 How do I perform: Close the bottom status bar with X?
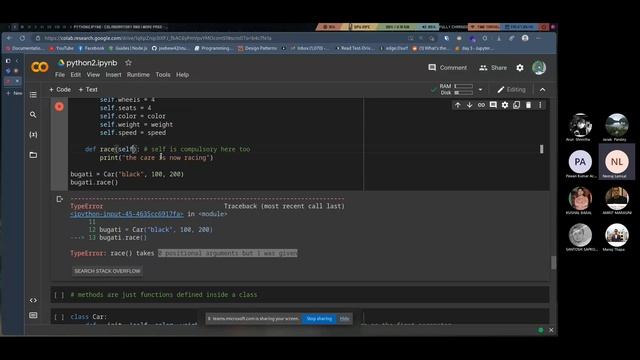pyautogui.click(x=551, y=330)
